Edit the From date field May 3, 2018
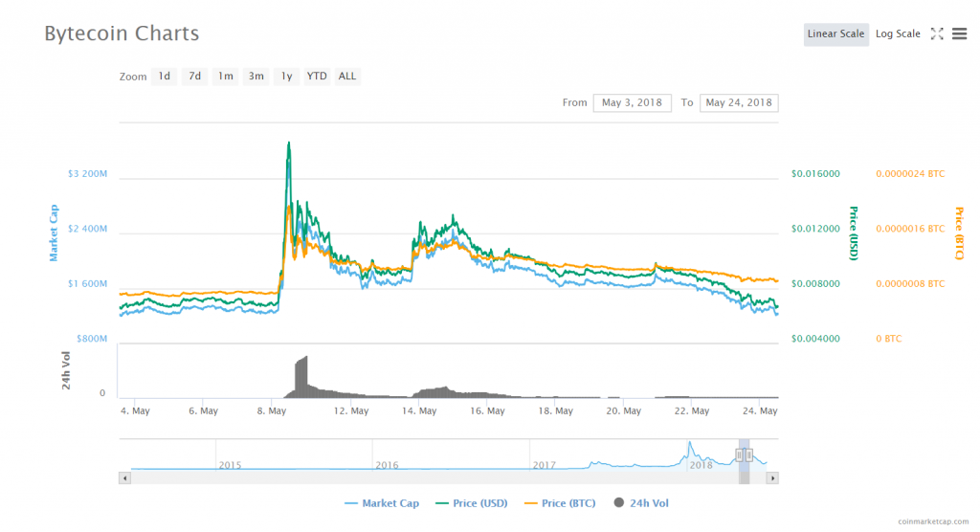The image size is (980, 532). pos(632,102)
